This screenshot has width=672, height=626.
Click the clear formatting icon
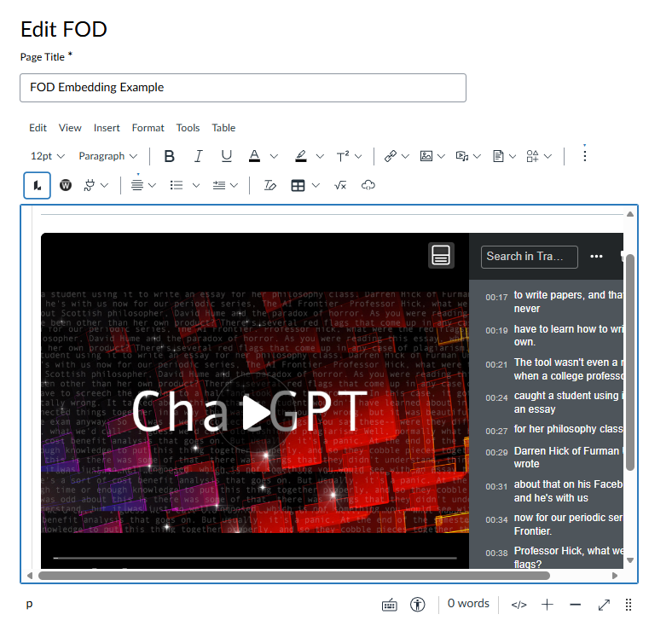270,185
